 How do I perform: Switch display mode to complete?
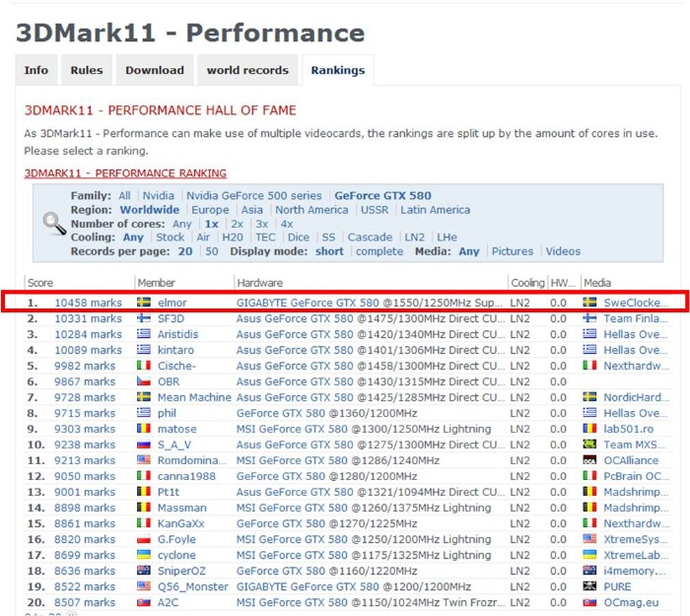(x=379, y=251)
